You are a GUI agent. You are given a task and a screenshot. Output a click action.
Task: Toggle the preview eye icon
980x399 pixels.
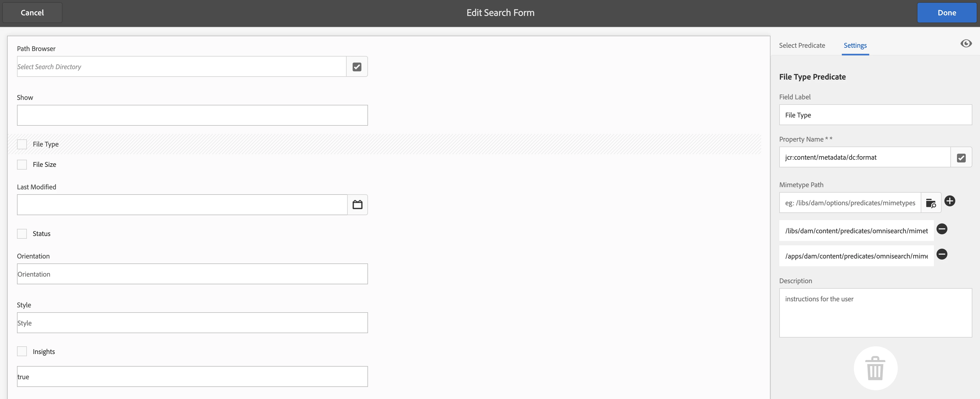coord(965,44)
